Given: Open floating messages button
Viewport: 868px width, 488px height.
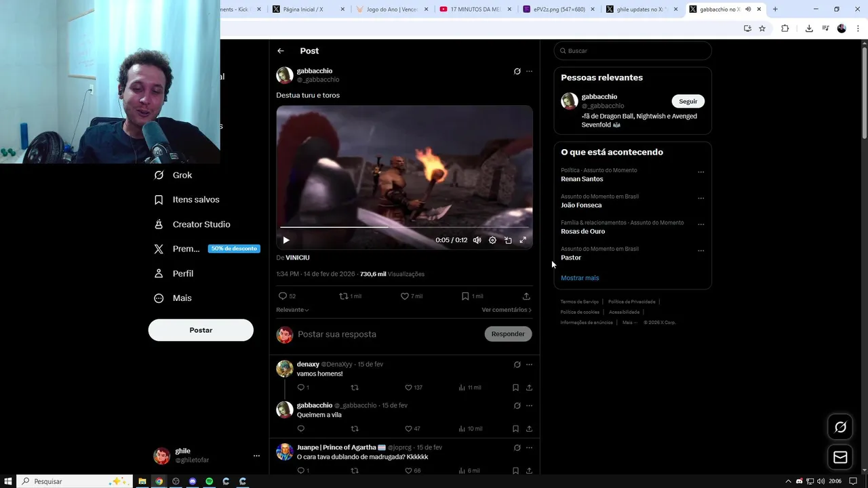Looking at the screenshot, I should click(x=840, y=457).
